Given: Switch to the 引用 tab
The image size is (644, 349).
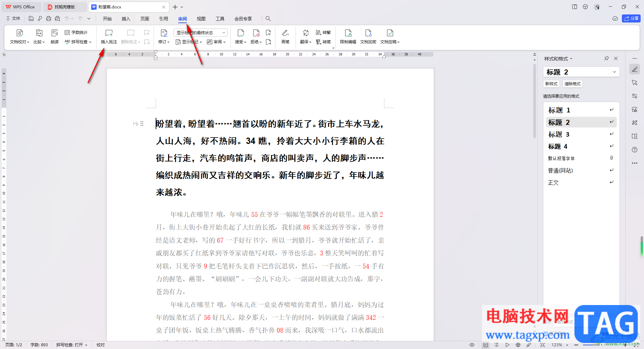Looking at the screenshot, I should click(x=164, y=19).
